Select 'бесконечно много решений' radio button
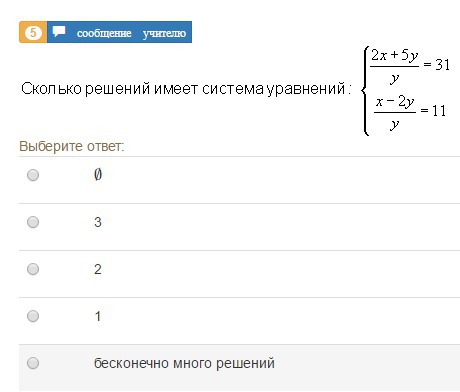Image resolution: width=460 pixels, height=392 pixels. (x=33, y=363)
